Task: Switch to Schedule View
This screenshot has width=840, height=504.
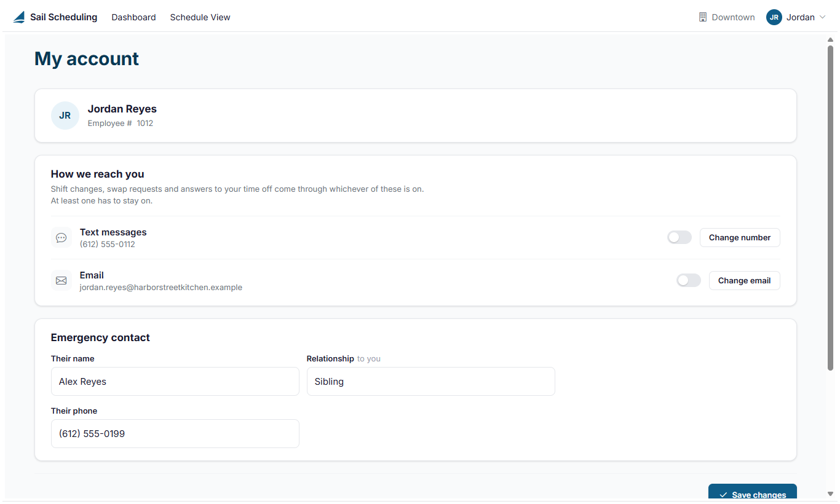Action: (x=200, y=17)
